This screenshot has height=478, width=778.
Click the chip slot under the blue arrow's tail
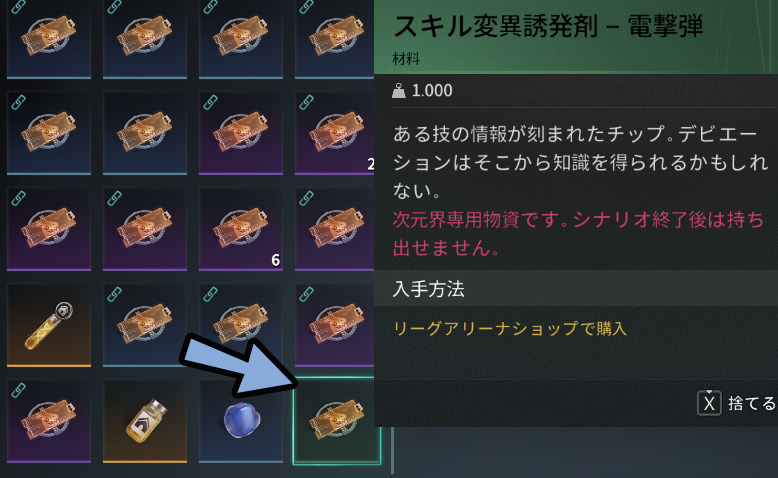click(x=241, y=325)
